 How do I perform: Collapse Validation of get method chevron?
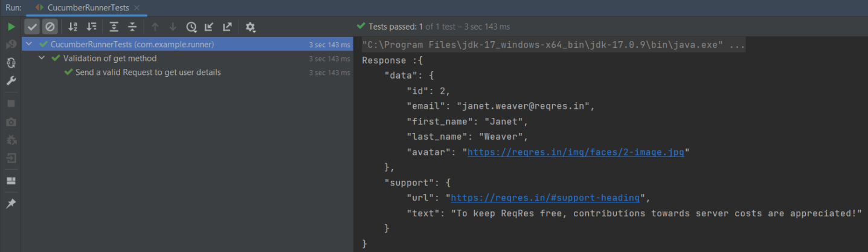click(x=42, y=59)
